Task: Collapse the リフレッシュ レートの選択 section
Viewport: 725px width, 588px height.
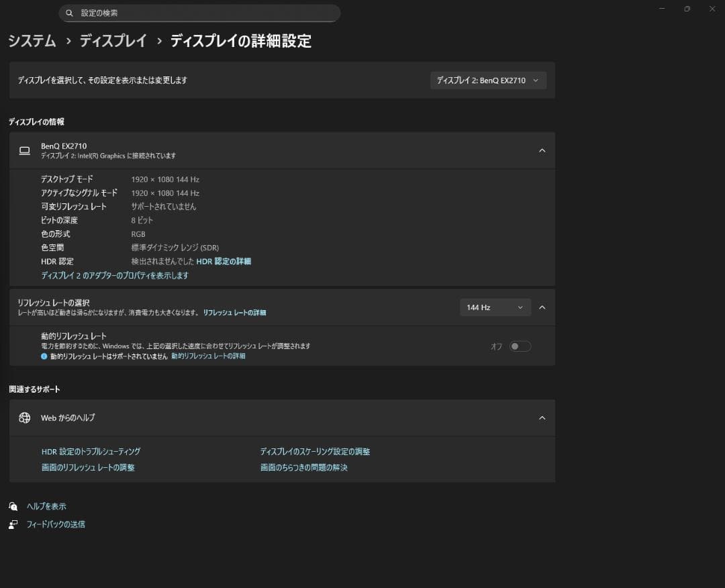Action: tap(542, 307)
